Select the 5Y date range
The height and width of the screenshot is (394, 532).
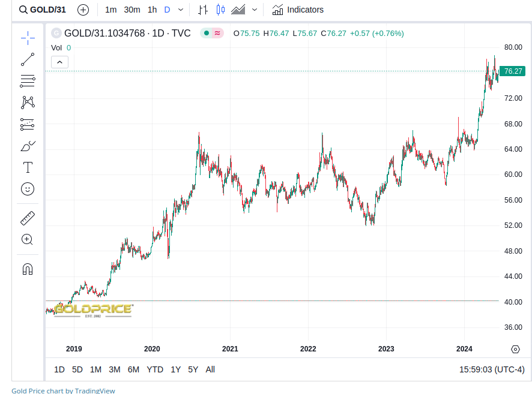point(193,369)
